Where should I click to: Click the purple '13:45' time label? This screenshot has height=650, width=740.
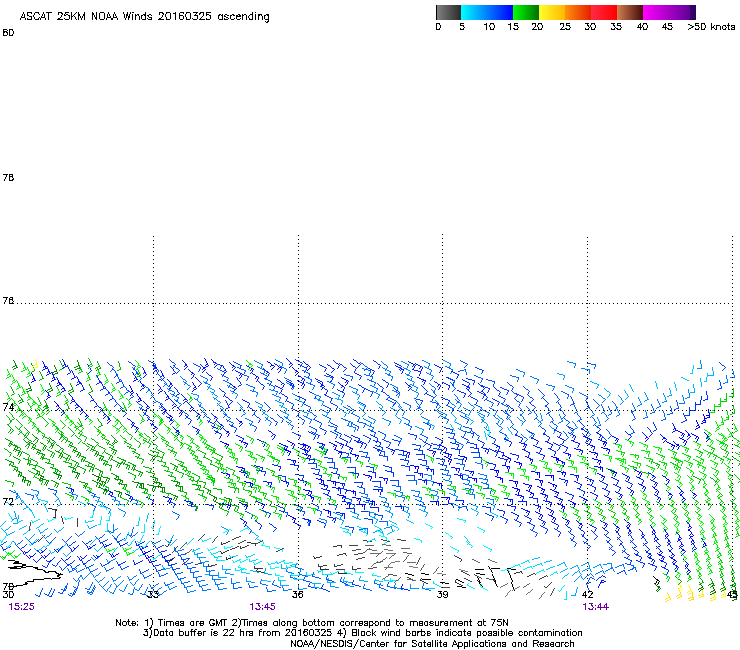point(262,607)
